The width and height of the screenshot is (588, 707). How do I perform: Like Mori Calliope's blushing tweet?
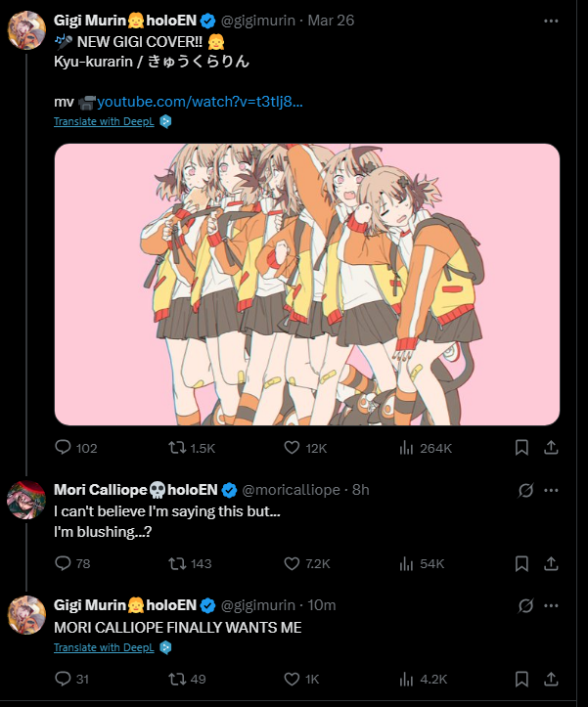(x=291, y=563)
